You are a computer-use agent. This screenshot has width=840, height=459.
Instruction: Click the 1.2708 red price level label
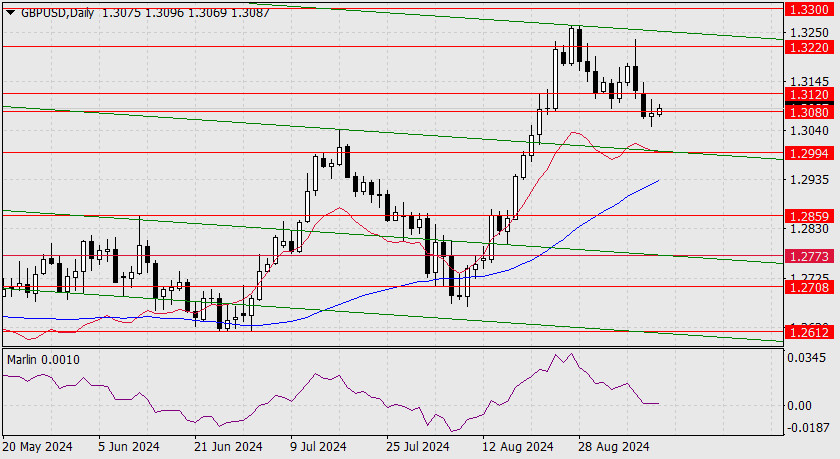809,288
